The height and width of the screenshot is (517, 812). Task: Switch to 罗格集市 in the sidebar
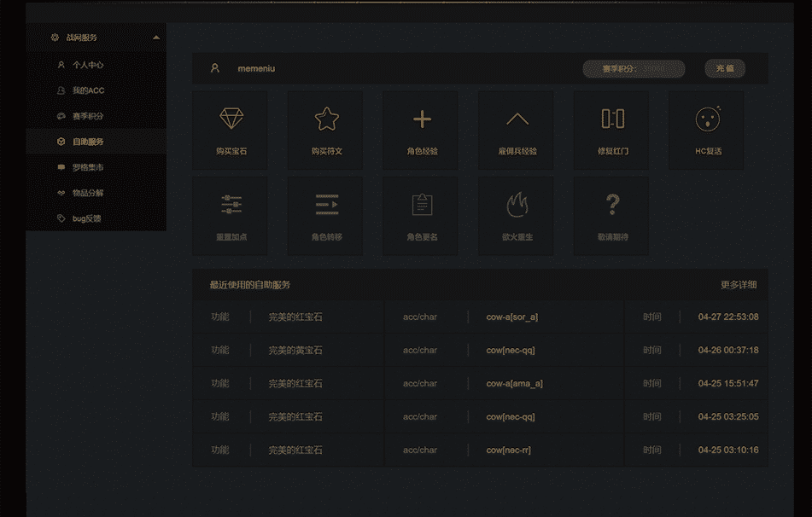tap(87, 167)
